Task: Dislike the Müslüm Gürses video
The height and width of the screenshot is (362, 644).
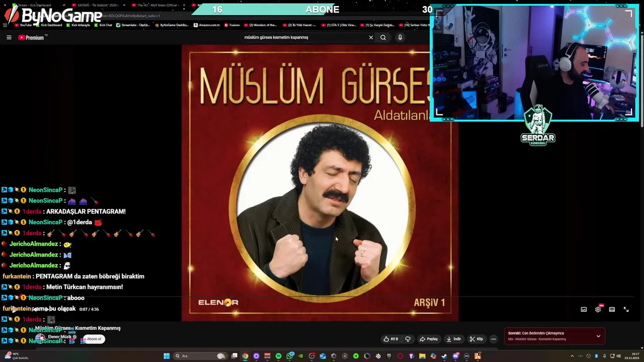Action: (408, 339)
